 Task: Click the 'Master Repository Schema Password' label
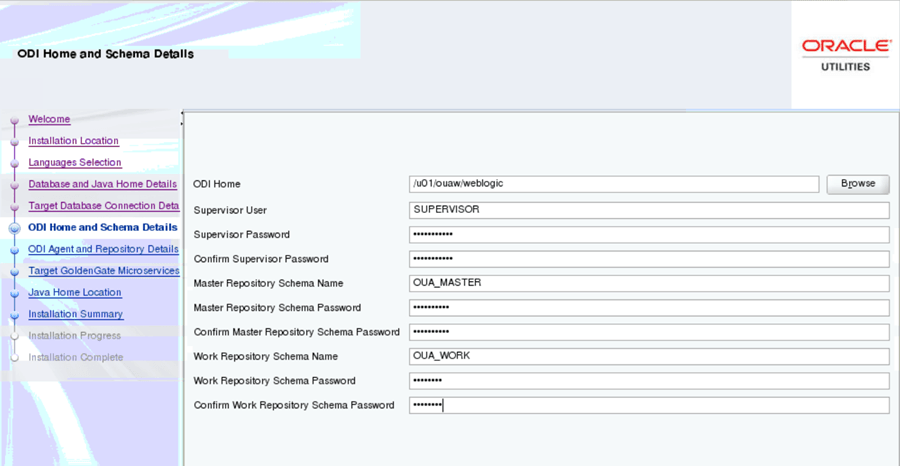(277, 308)
